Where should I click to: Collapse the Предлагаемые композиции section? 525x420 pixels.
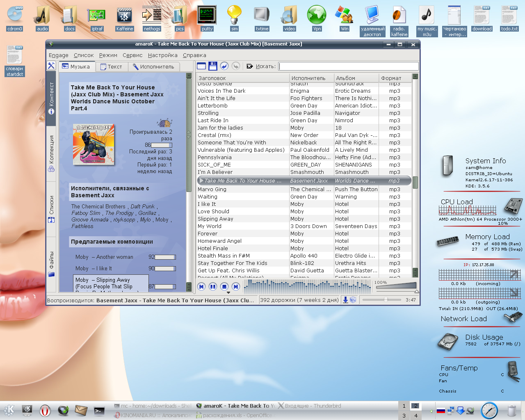tap(112, 242)
